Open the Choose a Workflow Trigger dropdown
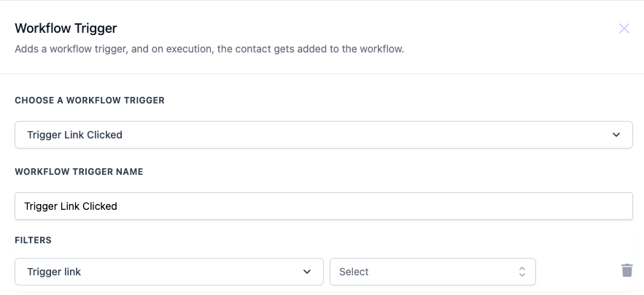Screen dimensions: 644x295 pyautogui.click(x=323, y=135)
